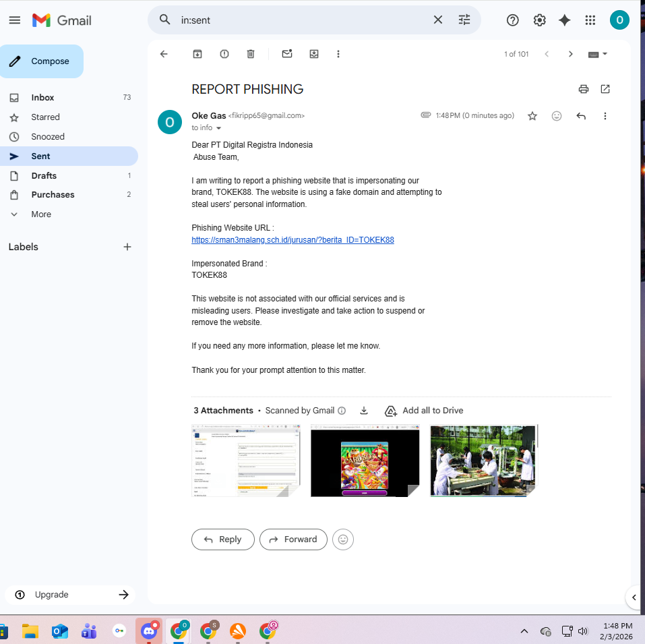Add emoji reaction in message header
The height and width of the screenshot is (644, 645).
click(x=557, y=116)
